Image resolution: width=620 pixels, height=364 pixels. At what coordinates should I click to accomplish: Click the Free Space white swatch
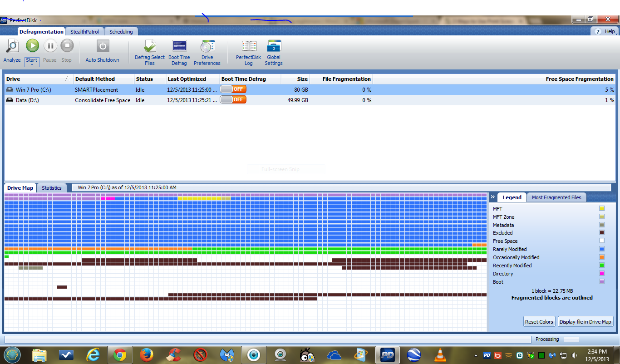tap(602, 241)
